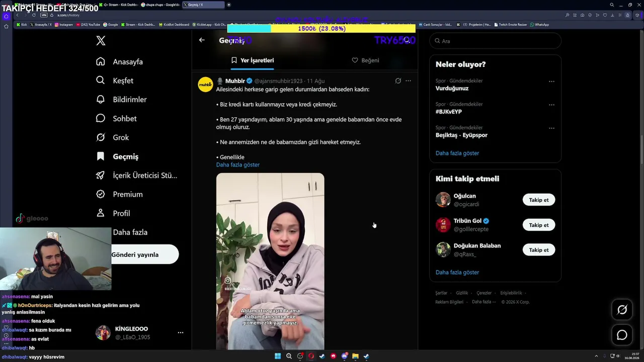This screenshot has height=362, width=644.
Task: Open Twitch Emote Resizer bookmark
Action: 511,25
